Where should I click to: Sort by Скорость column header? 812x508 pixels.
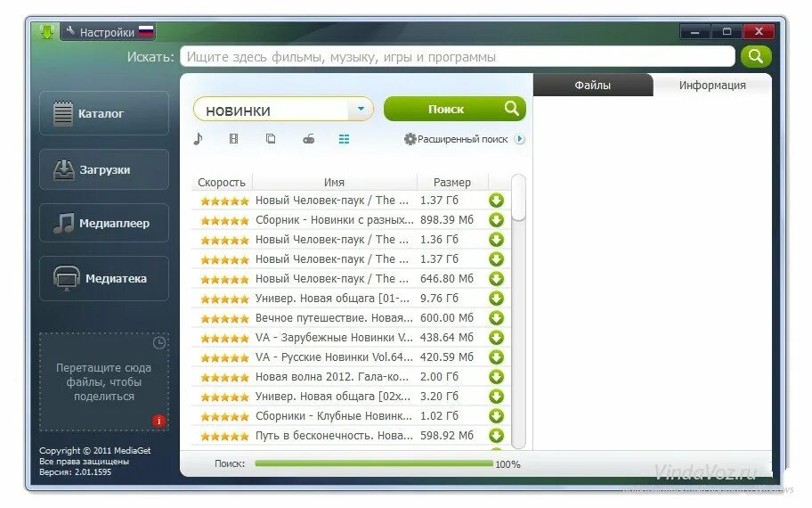(x=221, y=182)
